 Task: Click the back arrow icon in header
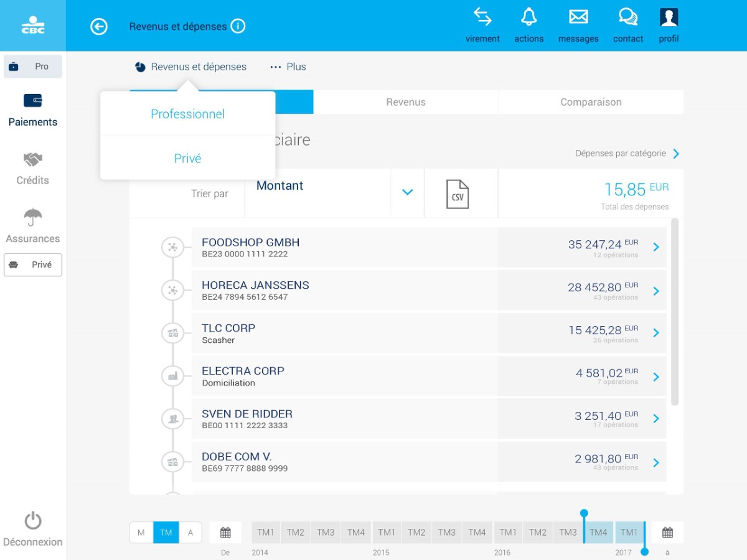(x=99, y=26)
